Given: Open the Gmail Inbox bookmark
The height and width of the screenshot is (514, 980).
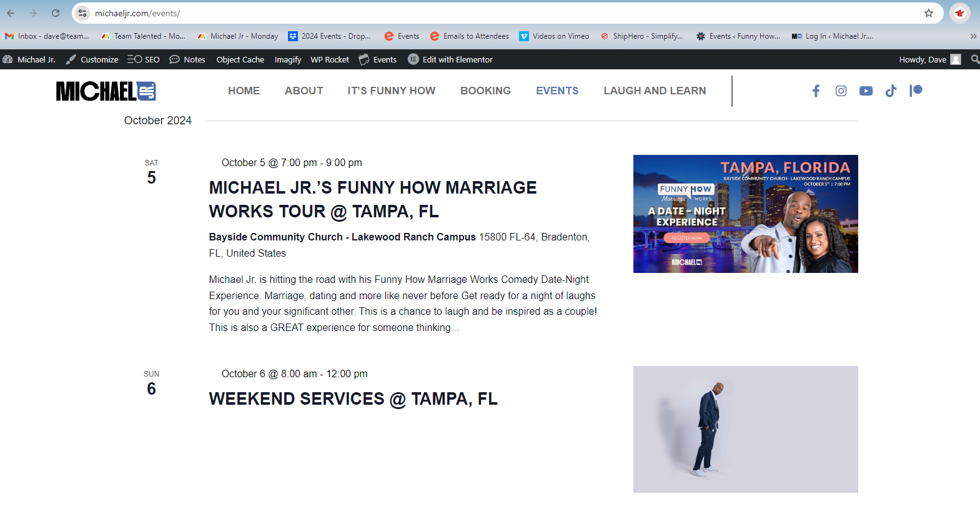Looking at the screenshot, I should tap(47, 36).
